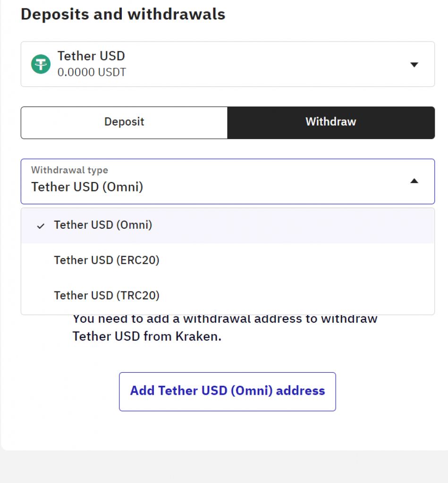Click the green Tether coin icon
This screenshot has width=448, height=483.
pos(41,64)
